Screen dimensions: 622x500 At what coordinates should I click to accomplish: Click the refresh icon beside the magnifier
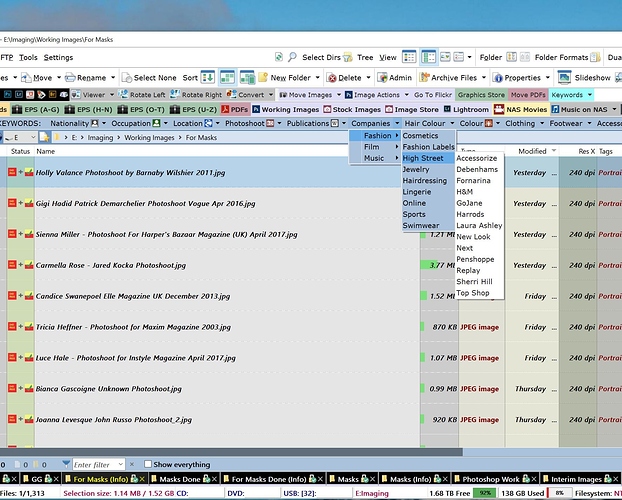pyautogui.click(x=279, y=57)
